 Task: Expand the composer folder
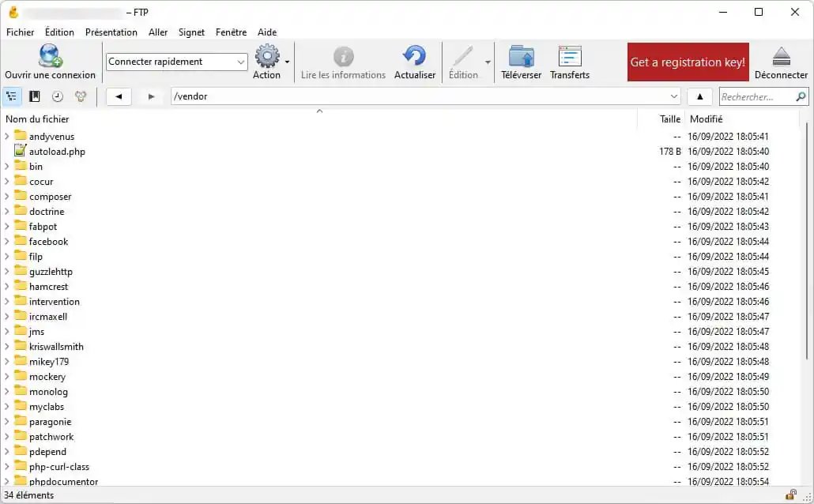point(7,196)
